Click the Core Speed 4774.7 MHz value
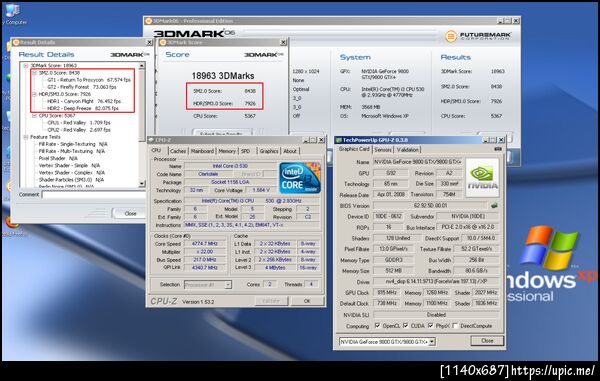The height and width of the screenshot is (381, 600). [205, 244]
